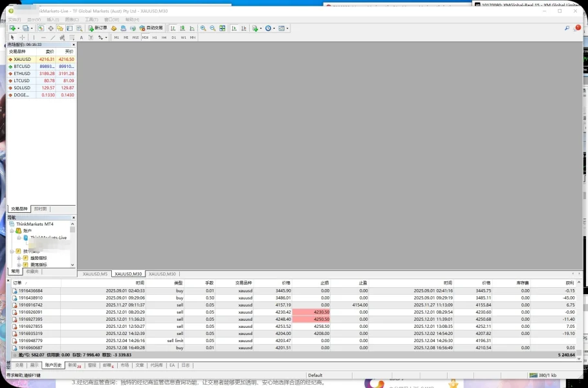Select BTCUSD row in Market Watch
Viewport: 588px width, 388px height.
coord(41,67)
